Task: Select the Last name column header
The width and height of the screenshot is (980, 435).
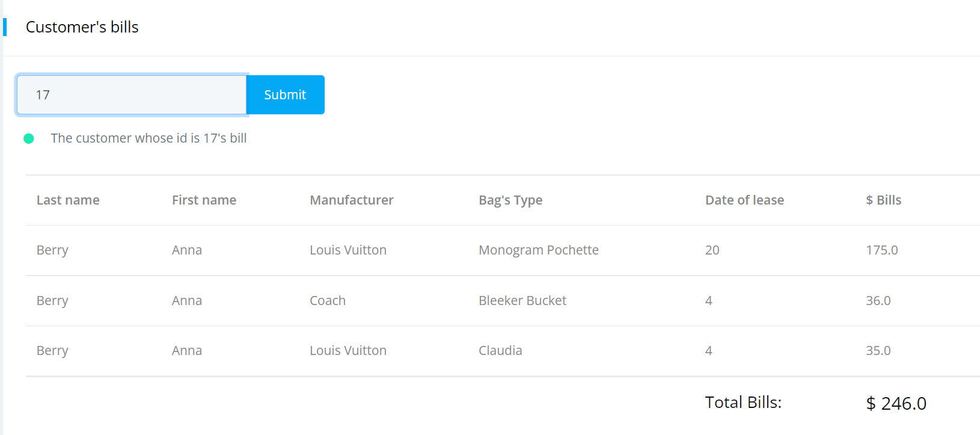Action: (68, 200)
